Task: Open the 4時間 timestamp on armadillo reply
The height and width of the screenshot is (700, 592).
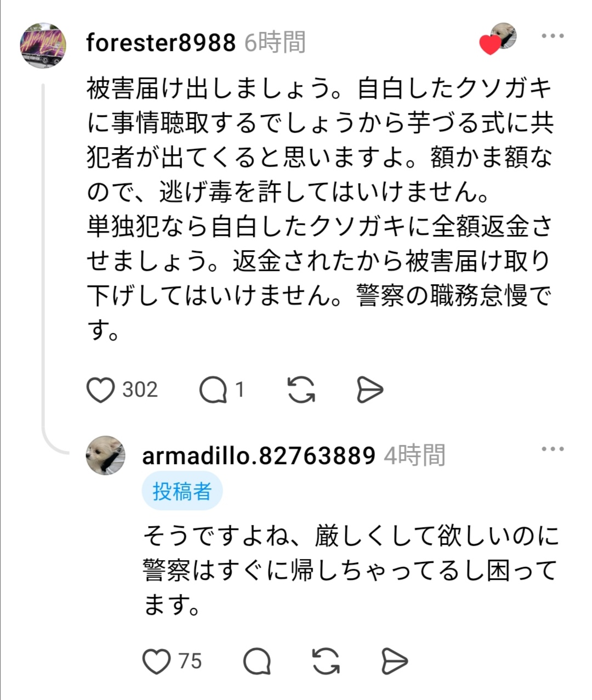Action: click(x=414, y=455)
